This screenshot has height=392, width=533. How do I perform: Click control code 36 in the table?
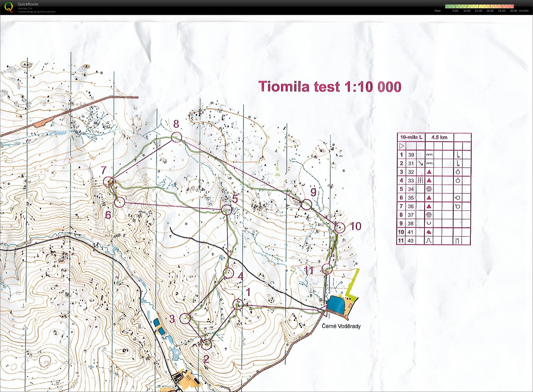411,206
